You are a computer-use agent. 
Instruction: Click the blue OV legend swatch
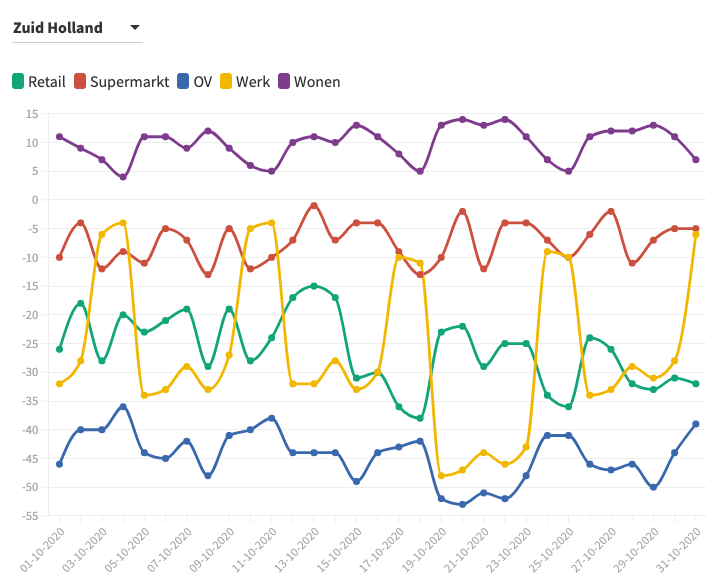(183, 82)
